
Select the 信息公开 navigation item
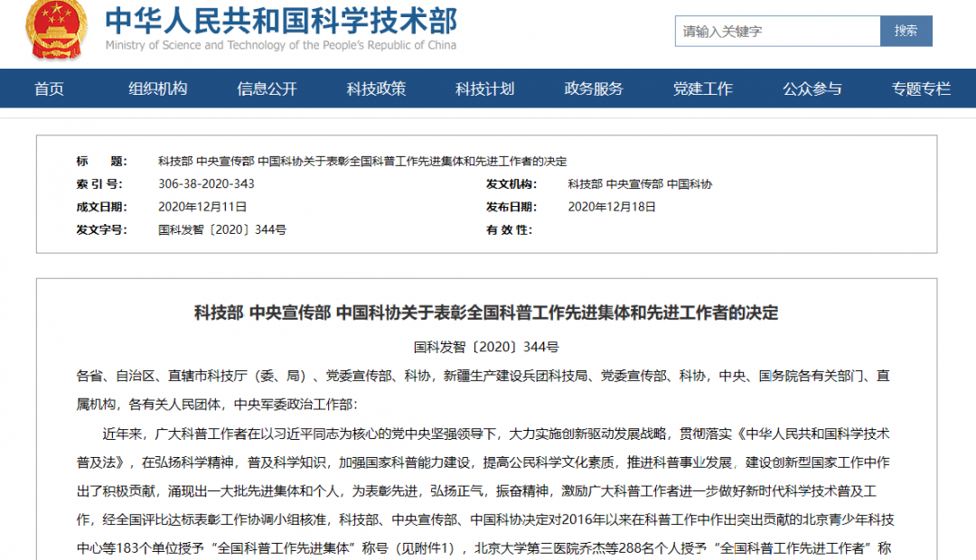click(x=267, y=89)
